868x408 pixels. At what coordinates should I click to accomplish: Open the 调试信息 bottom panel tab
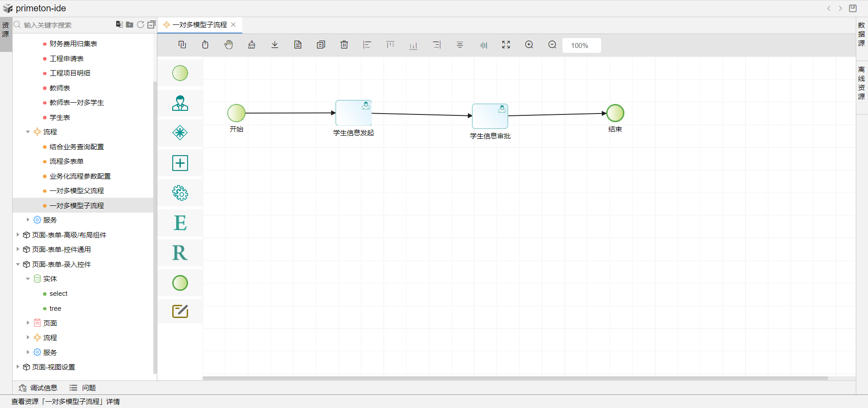[x=38, y=388]
